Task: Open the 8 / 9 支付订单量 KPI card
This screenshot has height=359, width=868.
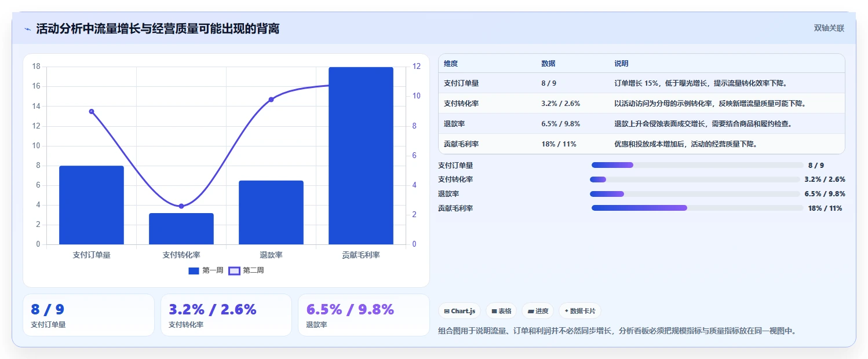Action: point(89,315)
